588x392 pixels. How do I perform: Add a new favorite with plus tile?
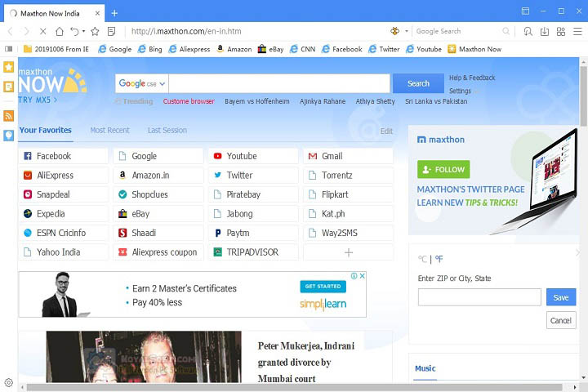(x=349, y=252)
